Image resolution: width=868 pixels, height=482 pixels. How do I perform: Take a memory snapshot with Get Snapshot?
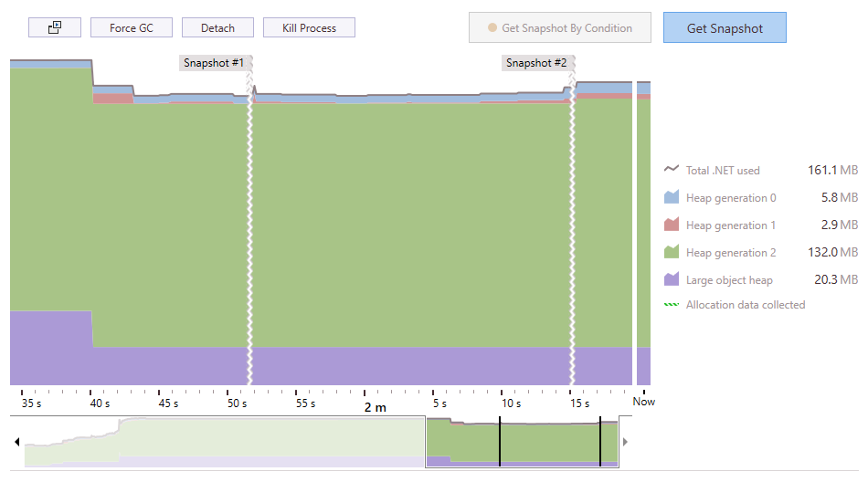tap(725, 28)
